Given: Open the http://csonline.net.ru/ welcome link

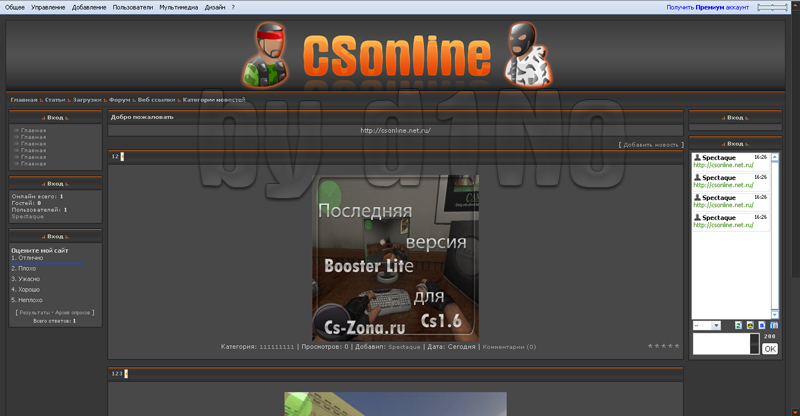Looking at the screenshot, I should click(395, 131).
